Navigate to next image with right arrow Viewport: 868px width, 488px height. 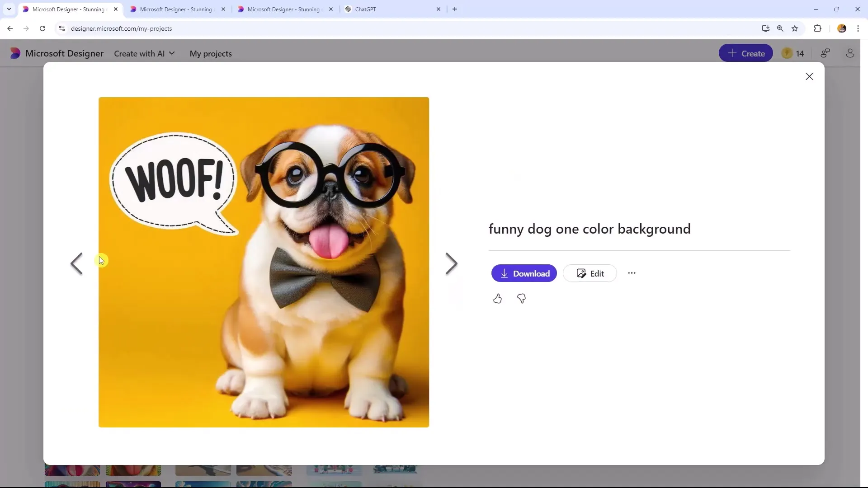click(x=452, y=262)
